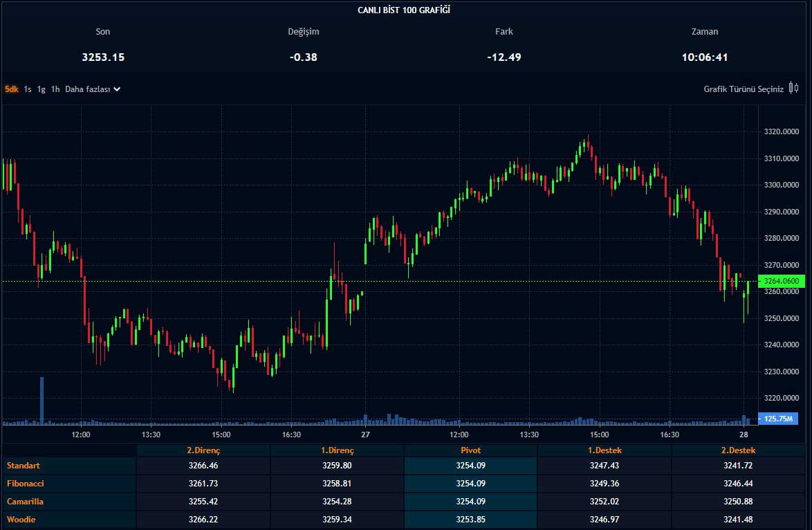Click Woodie 2.Destek value 3241.48

pyautogui.click(x=738, y=519)
